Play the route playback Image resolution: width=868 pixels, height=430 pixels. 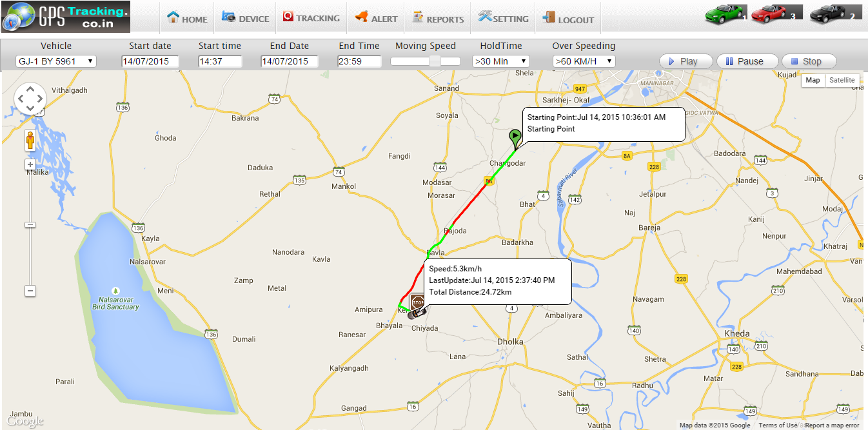[686, 61]
